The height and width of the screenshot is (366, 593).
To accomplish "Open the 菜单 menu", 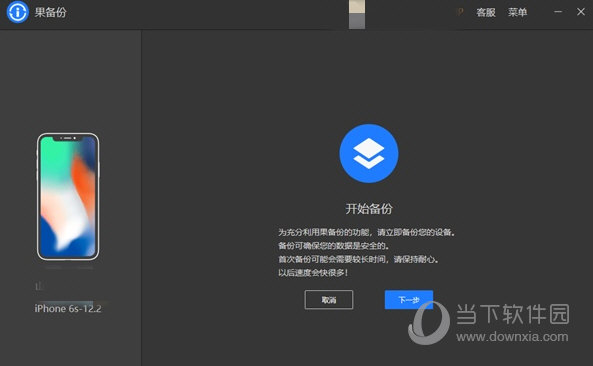I will [517, 12].
